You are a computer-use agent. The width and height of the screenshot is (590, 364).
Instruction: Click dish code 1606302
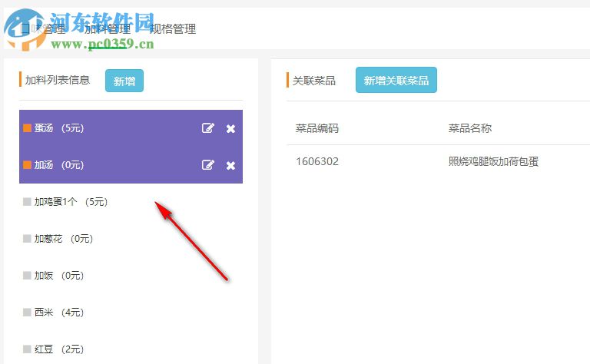pyautogui.click(x=317, y=161)
